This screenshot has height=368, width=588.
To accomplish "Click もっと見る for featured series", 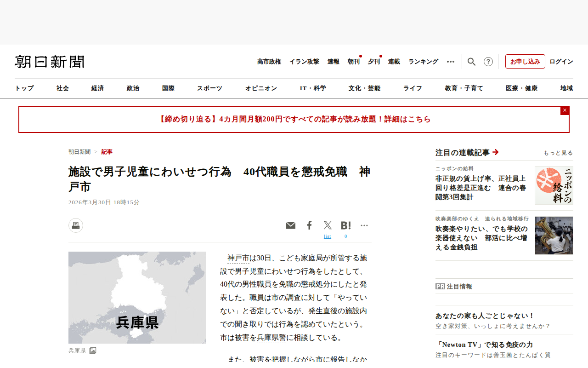I will (558, 153).
